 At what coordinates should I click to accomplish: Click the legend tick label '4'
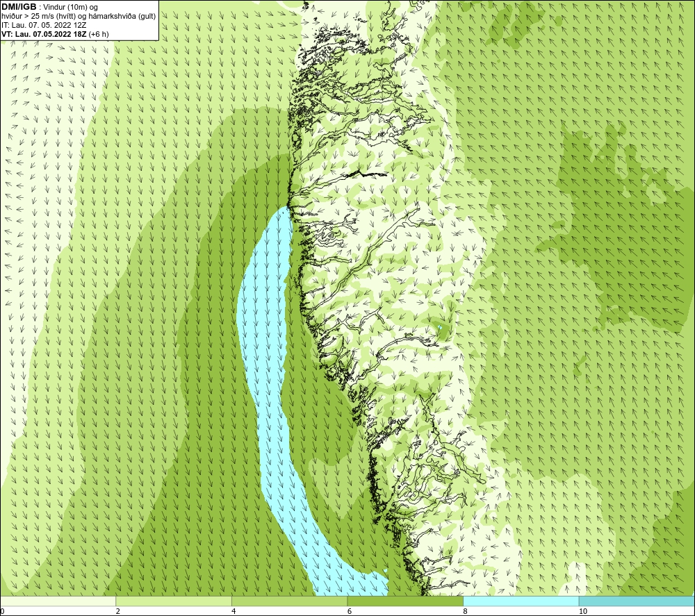tap(234, 611)
